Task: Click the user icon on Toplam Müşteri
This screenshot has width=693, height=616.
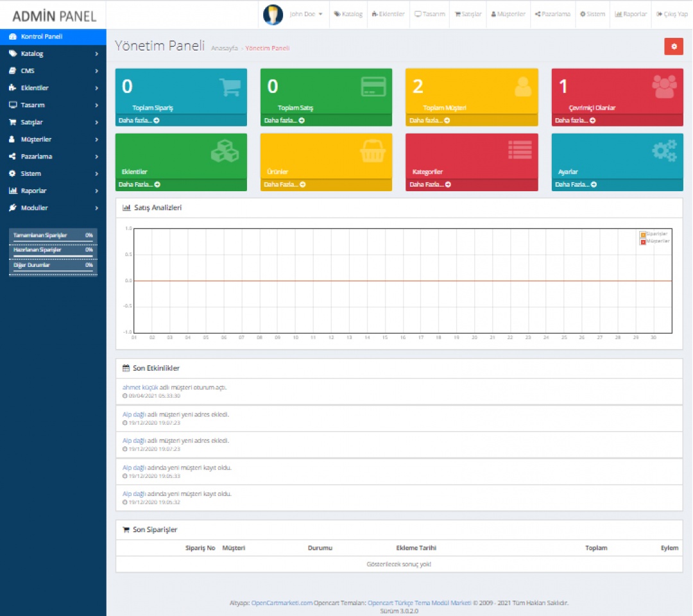Action: (523, 87)
